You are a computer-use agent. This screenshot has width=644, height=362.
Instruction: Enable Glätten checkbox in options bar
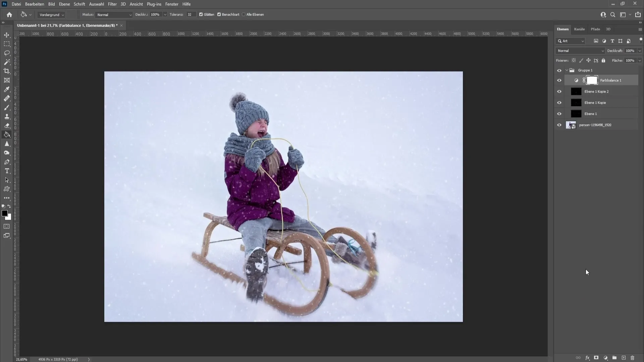coord(201,15)
